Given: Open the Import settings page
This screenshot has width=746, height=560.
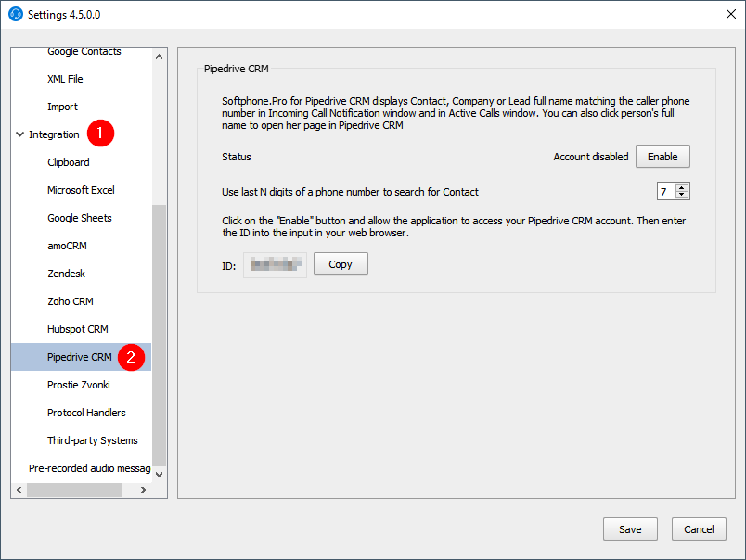Looking at the screenshot, I should 62,107.
